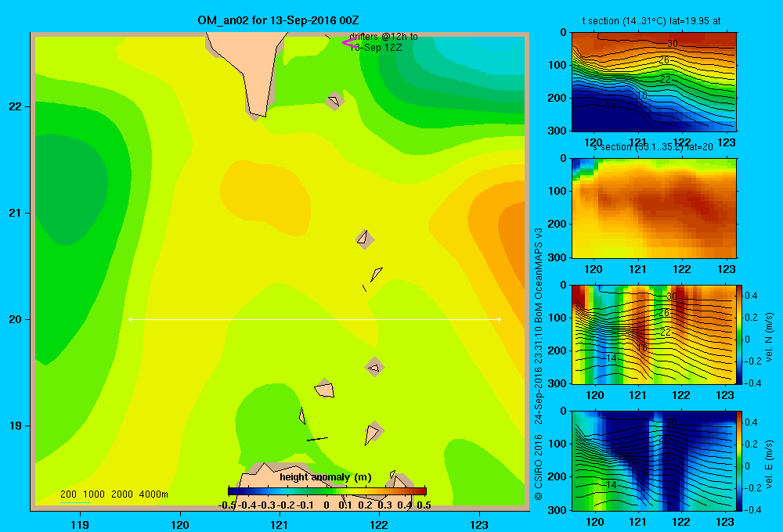Click latitude label 22 on the main map axis
The width and height of the screenshot is (783, 532).
15,106
